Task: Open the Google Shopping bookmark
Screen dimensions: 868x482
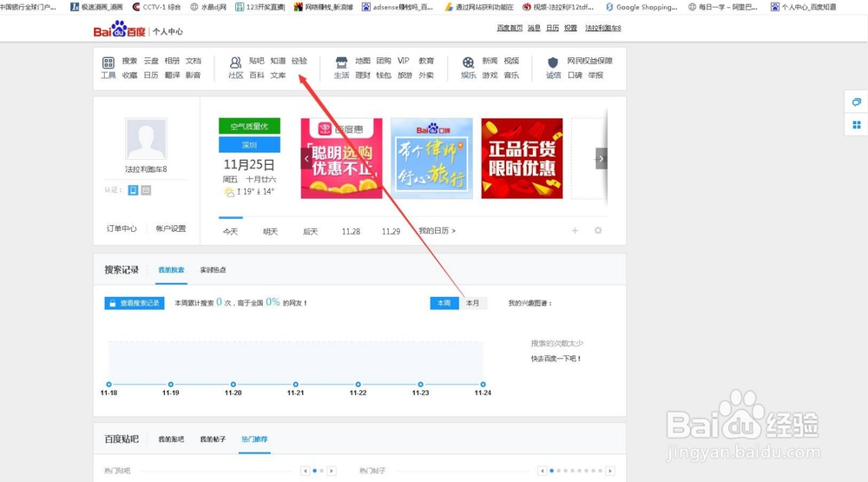Action: tap(641, 7)
